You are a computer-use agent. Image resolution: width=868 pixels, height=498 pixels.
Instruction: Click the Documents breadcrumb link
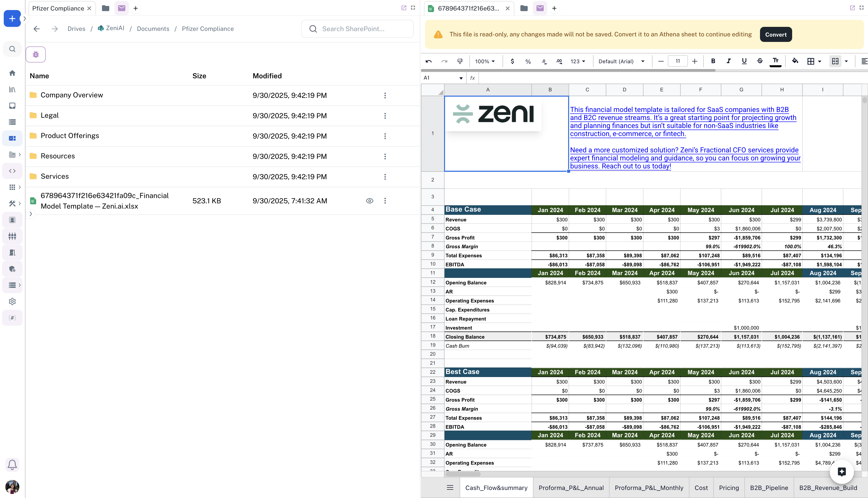(x=153, y=29)
